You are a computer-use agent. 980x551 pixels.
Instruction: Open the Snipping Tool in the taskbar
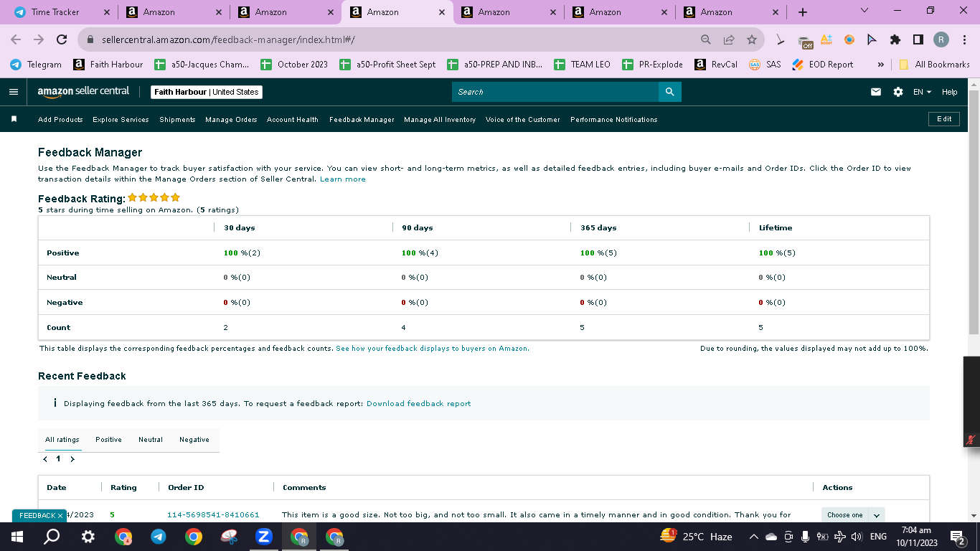228,536
